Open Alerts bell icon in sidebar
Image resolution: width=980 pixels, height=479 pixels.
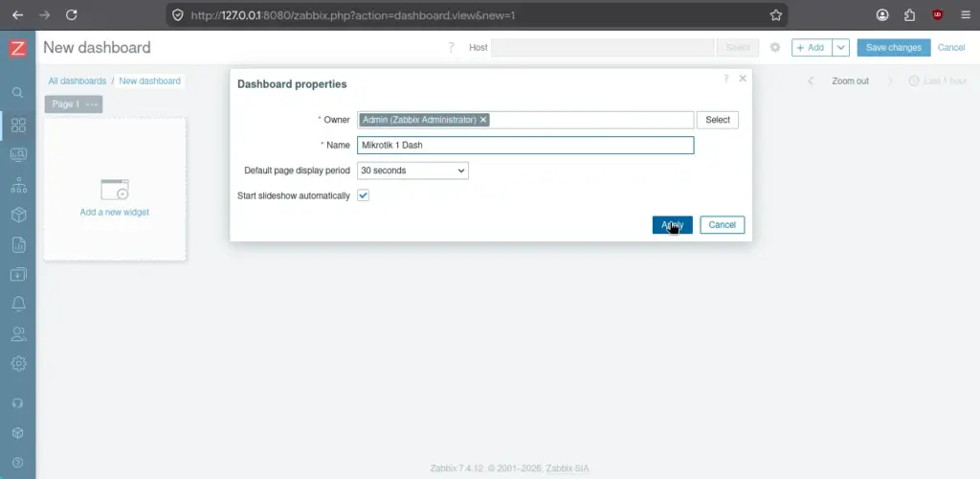pyautogui.click(x=19, y=305)
